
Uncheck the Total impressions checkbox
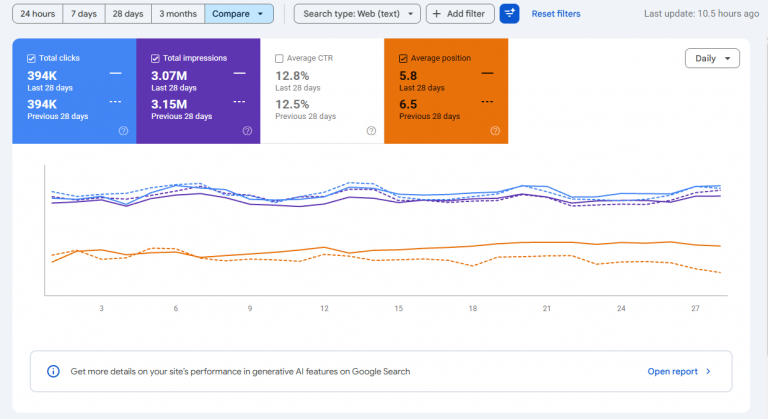155,58
